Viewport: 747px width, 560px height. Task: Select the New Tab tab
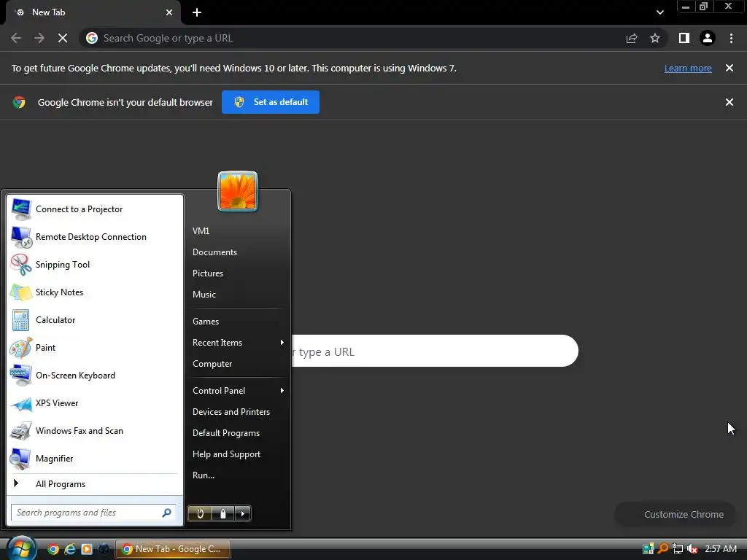pos(93,12)
